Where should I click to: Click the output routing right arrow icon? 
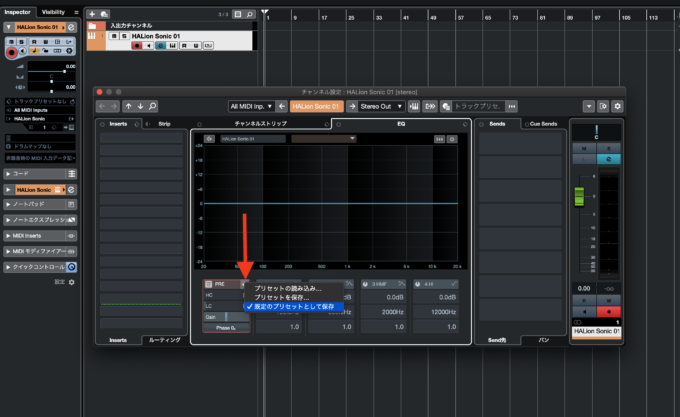352,106
